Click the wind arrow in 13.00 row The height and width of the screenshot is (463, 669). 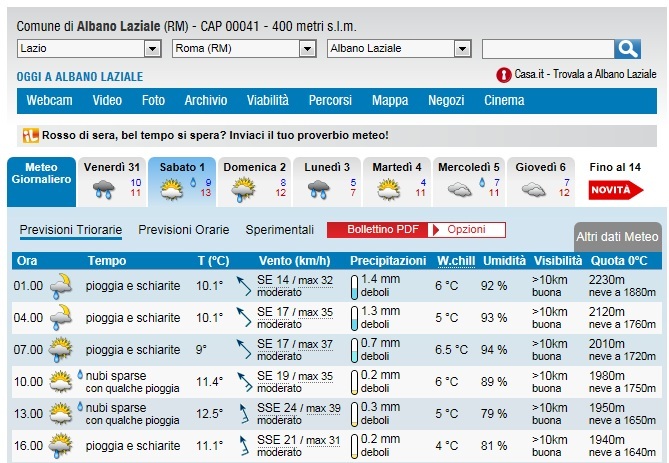(x=242, y=412)
